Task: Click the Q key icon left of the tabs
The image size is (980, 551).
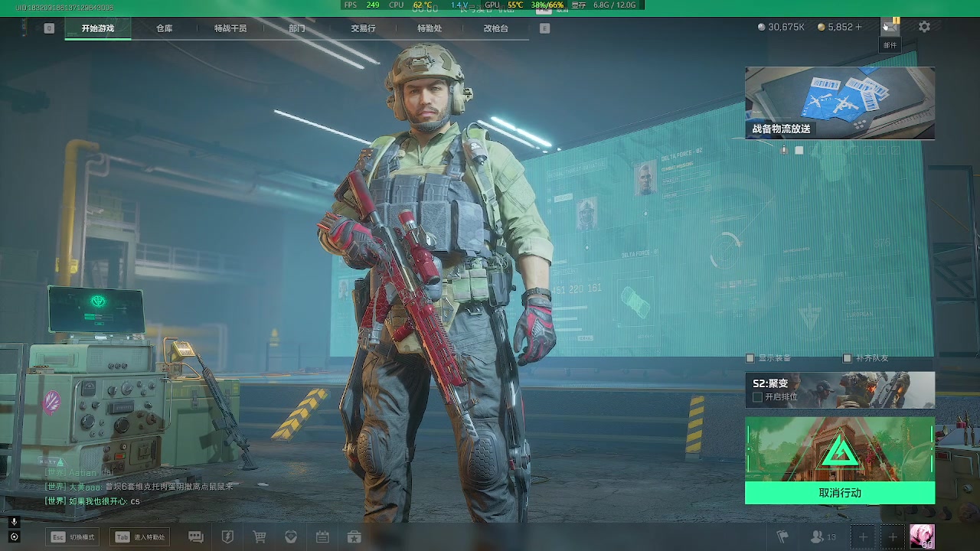Action: [49, 28]
